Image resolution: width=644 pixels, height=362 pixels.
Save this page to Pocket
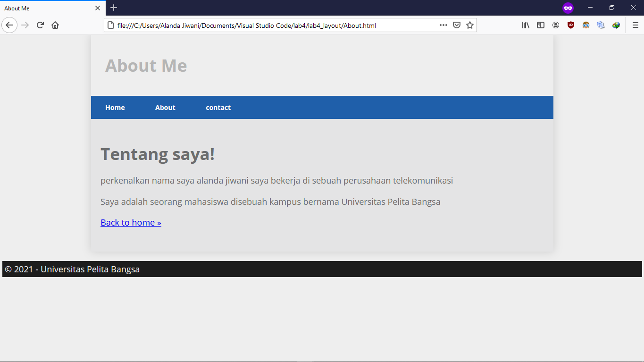pos(457,25)
